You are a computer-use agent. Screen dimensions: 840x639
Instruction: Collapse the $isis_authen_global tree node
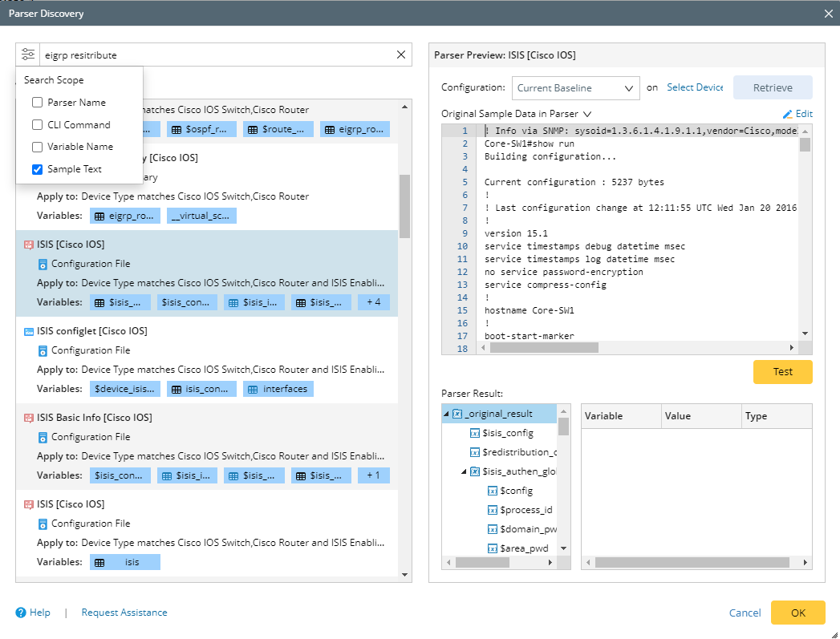coord(465,471)
